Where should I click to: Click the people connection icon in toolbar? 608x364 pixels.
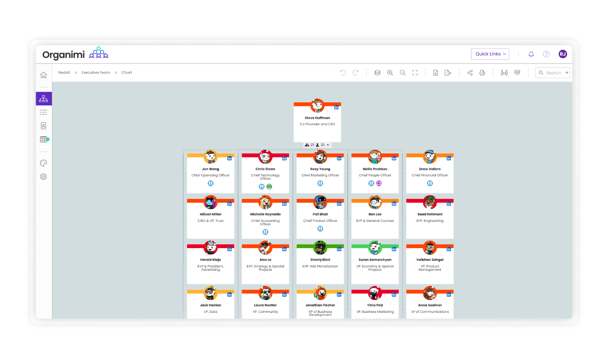pyautogui.click(x=504, y=73)
